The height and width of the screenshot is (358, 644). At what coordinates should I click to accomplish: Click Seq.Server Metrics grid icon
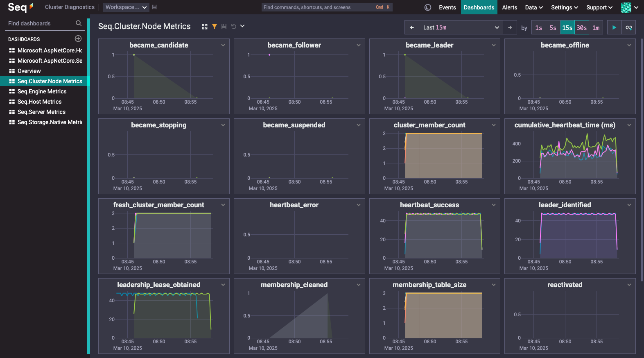[12, 112]
